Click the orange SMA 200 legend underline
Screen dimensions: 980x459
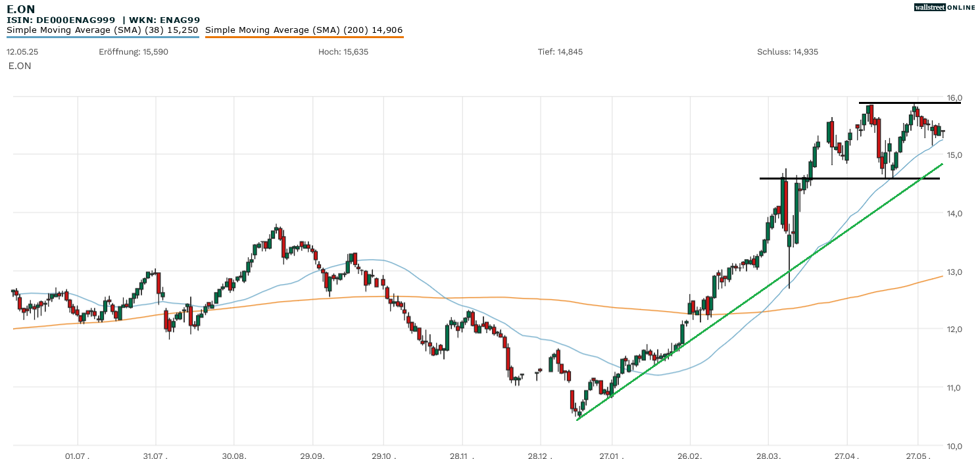pos(304,37)
